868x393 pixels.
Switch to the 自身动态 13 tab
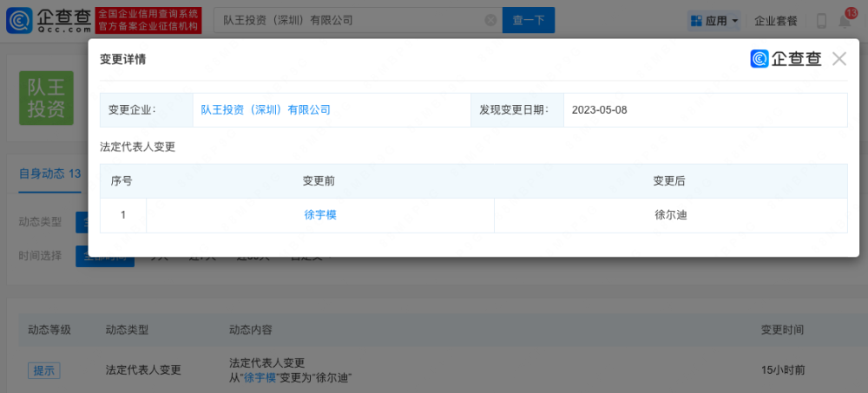pos(49,174)
